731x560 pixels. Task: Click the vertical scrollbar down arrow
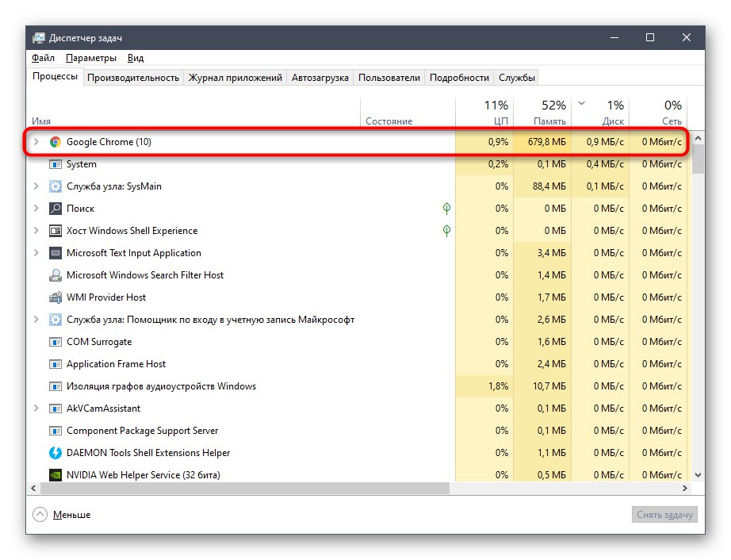tap(698, 474)
